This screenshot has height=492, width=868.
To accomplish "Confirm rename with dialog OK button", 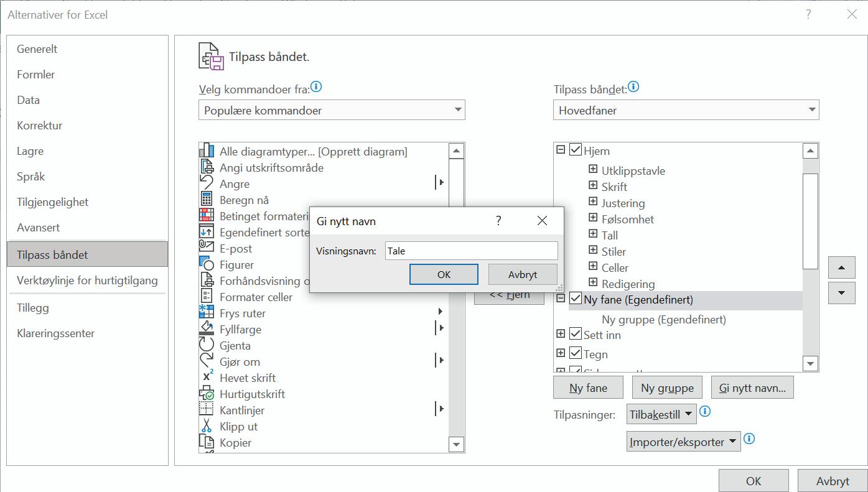I will (x=444, y=274).
